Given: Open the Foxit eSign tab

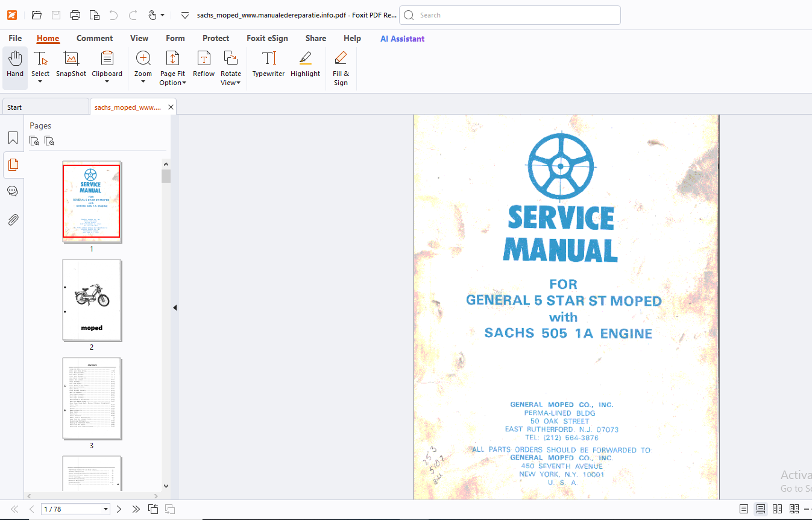Looking at the screenshot, I should pyautogui.click(x=267, y=38).
